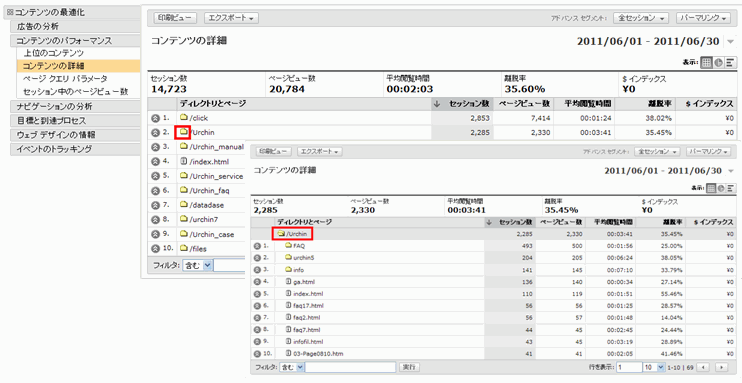Open ナビゲーションの分析 menu

[x=76, y=106]
